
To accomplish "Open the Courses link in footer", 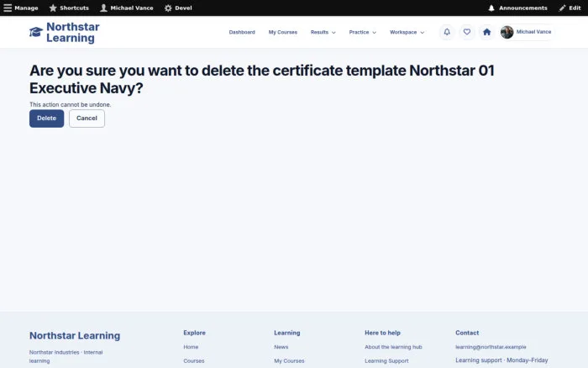I will (194, 361).
